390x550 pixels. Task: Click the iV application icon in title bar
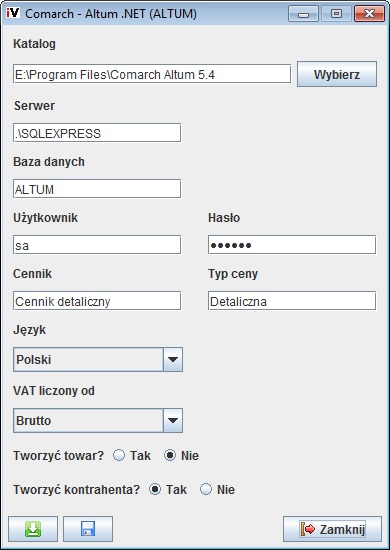point(13,13)
